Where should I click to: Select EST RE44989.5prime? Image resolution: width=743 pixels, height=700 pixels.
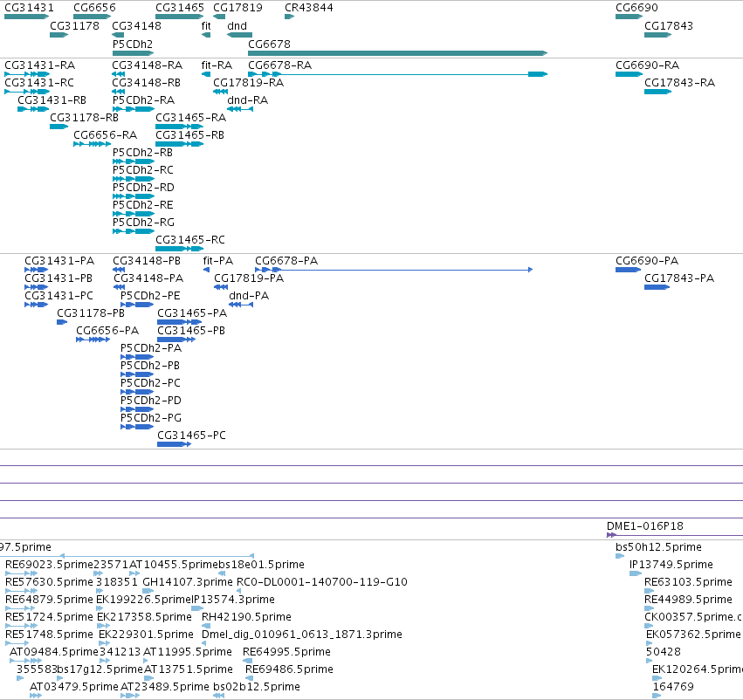coord(688,600)
